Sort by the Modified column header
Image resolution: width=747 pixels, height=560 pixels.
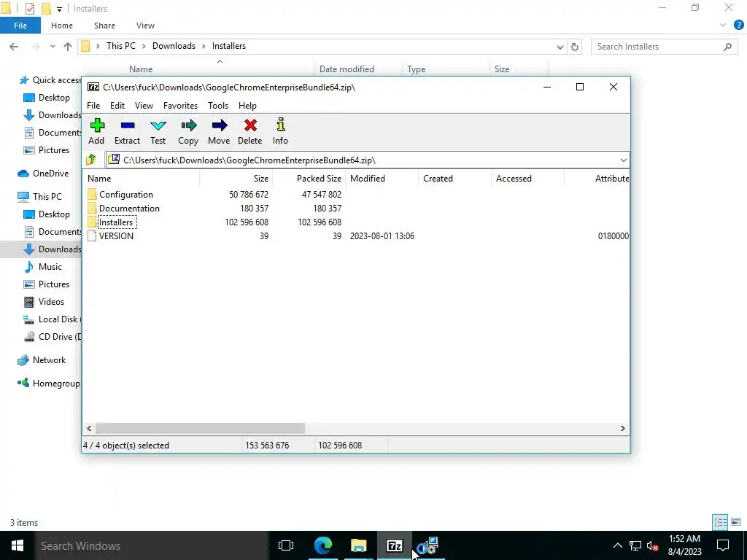click(x=382, y=179)
